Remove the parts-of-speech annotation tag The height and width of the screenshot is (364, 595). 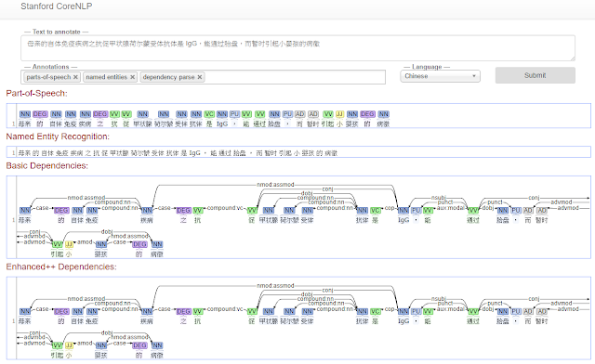pyautogui.click(x=75, y=77)
